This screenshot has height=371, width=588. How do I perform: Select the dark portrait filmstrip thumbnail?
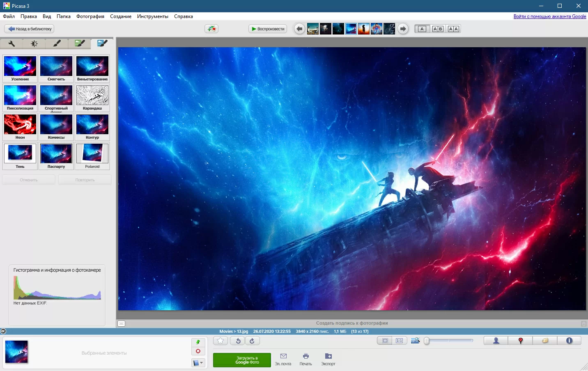(x=326, y=29)
